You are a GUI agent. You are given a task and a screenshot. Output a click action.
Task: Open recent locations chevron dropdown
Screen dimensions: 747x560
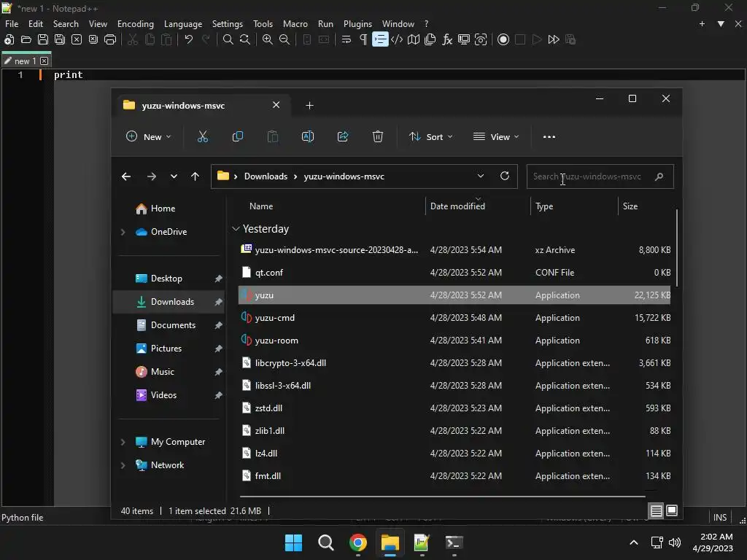[174, 176]
